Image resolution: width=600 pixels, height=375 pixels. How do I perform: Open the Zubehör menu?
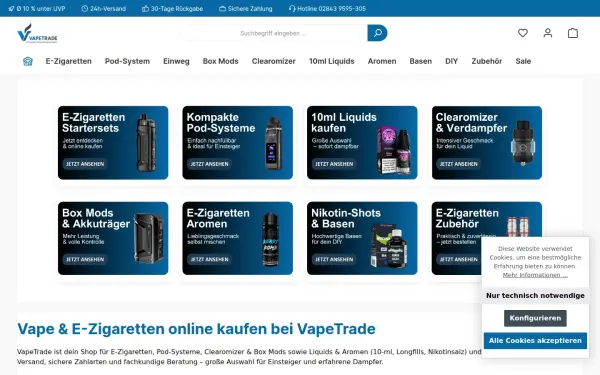[487, 61]
